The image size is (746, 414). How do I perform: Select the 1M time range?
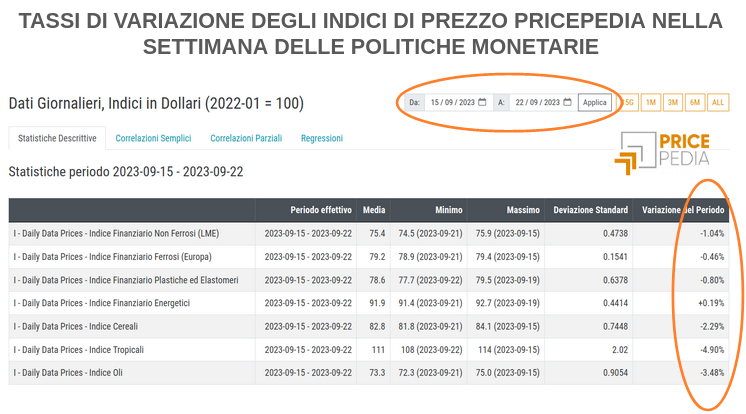point(650,102)
